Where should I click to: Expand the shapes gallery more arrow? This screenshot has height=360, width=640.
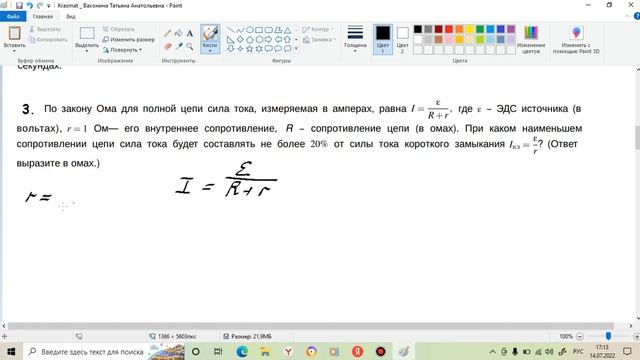click(296, 49)
